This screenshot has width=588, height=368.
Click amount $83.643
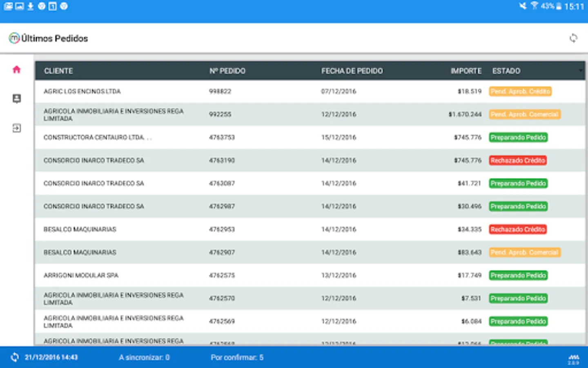470,252
